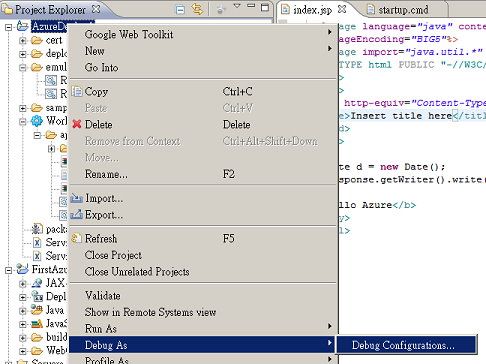
Task: Collapse the emul folder node
Action: pyautogui.click(x=23, y=67)
